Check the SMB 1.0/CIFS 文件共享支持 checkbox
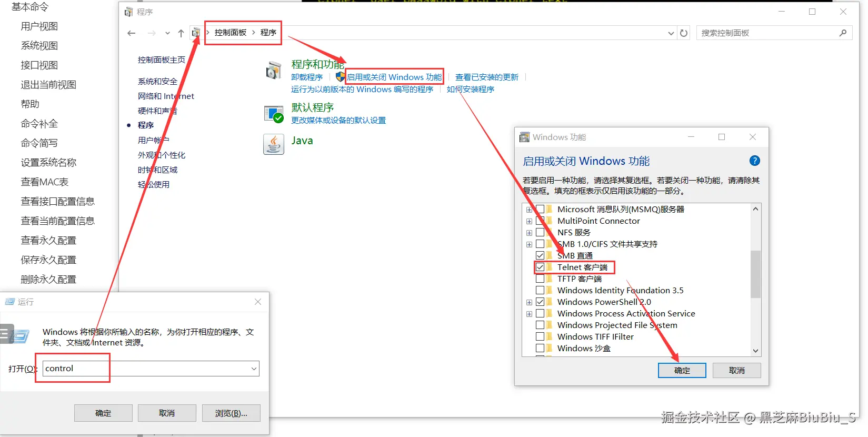Viewport: 868px width, 437px height. click(540, 244)
